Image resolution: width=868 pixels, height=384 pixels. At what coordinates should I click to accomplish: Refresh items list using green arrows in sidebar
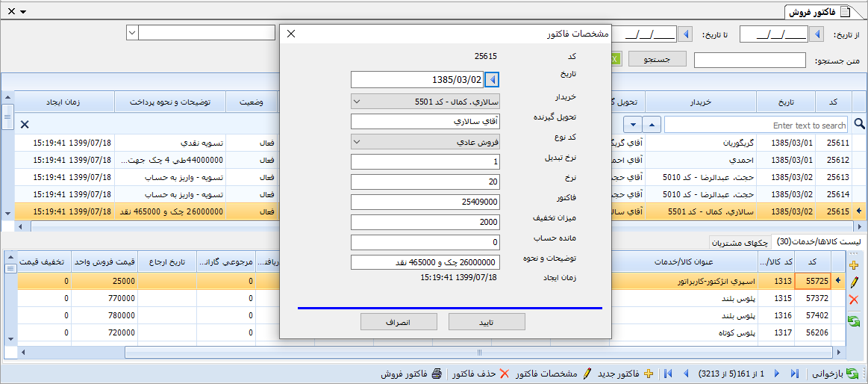tap(853, 320)
